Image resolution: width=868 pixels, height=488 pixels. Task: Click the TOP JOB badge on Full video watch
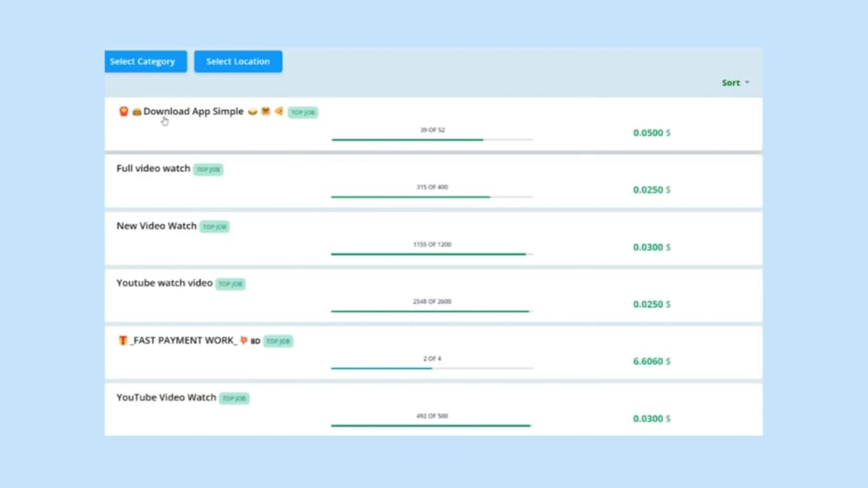[208, 169]
